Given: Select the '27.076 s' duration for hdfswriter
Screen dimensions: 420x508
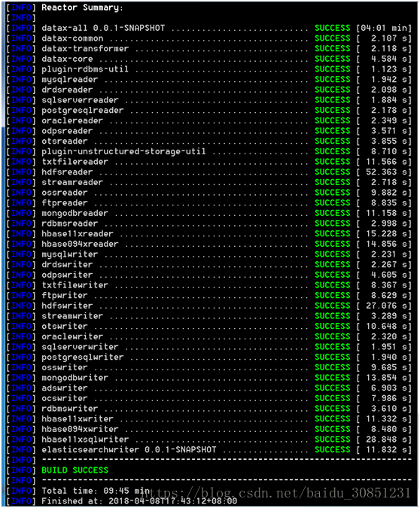Looking at the screenshot, I should tap(386, 306).
